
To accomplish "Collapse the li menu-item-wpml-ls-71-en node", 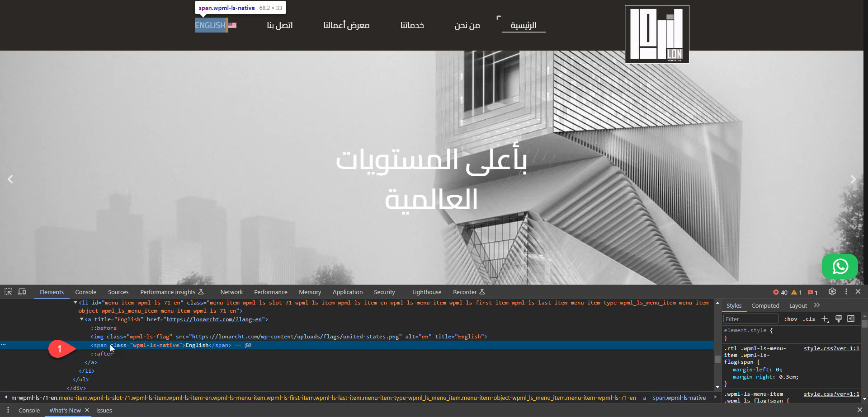I will point(75,302).
